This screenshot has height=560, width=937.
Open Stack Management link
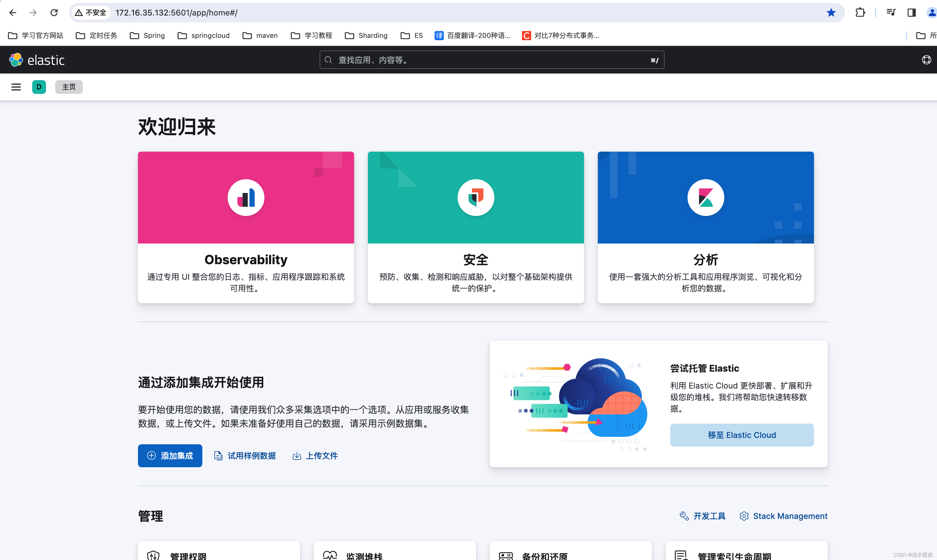click(x=783, y=516)
